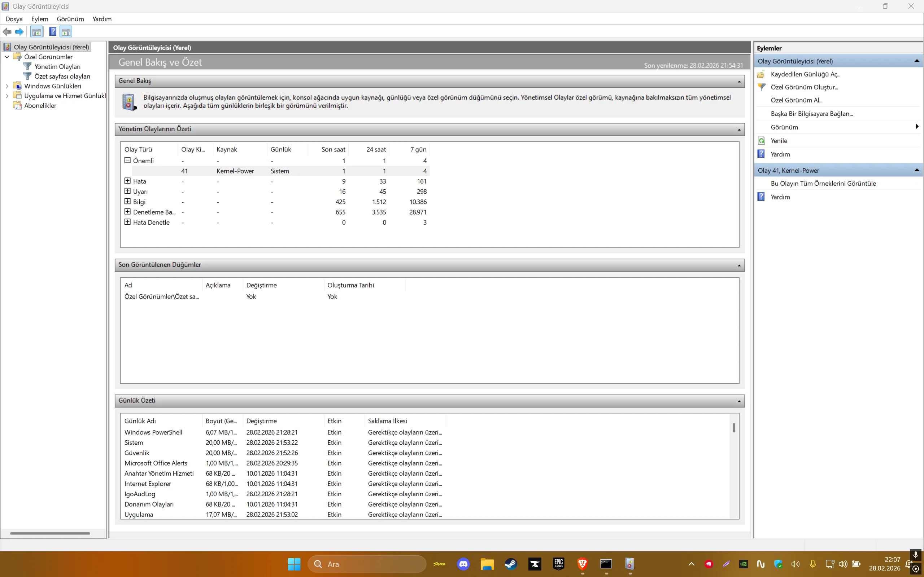The image size is (924, 577).
Task: Open the Görünüm menu in menu bar
Action: click(x=70, y=19)
